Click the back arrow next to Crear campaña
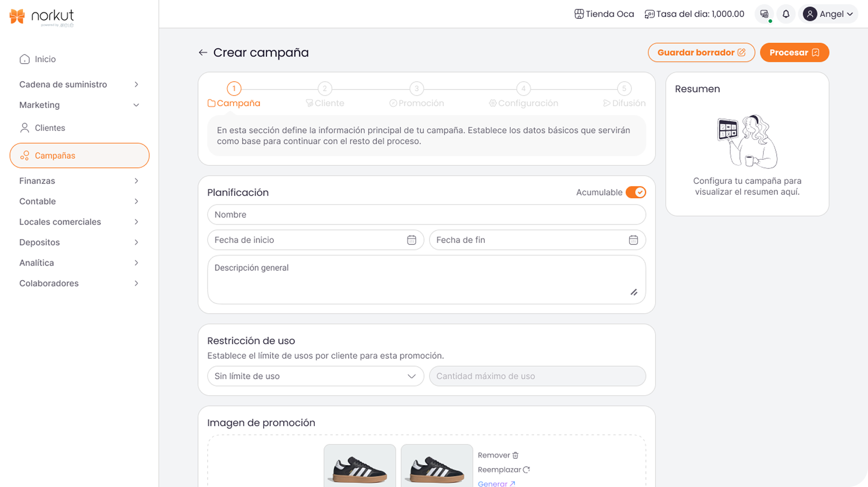 pos(202,52)
